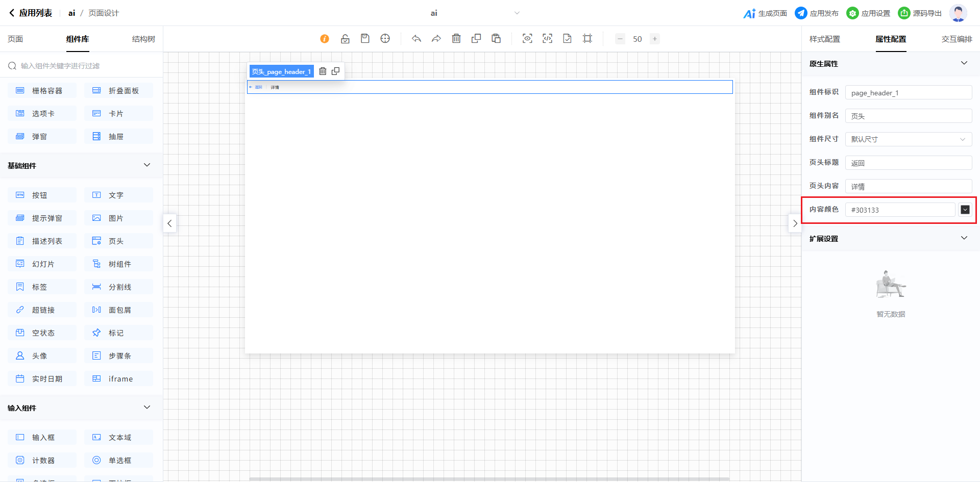The image size is (980, 482).
Task: Increase zoom with the plus stepper
Action: pyautogui.click(x=655, y=39)
